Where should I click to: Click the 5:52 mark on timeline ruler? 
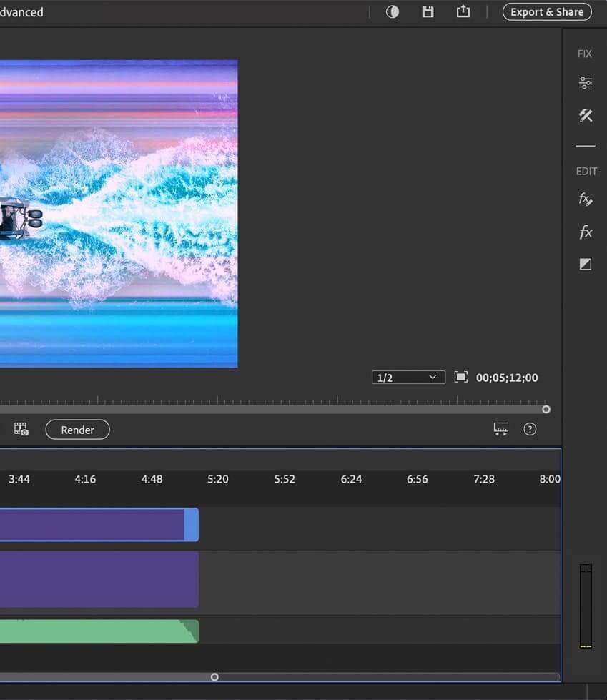tap(285, 479)
